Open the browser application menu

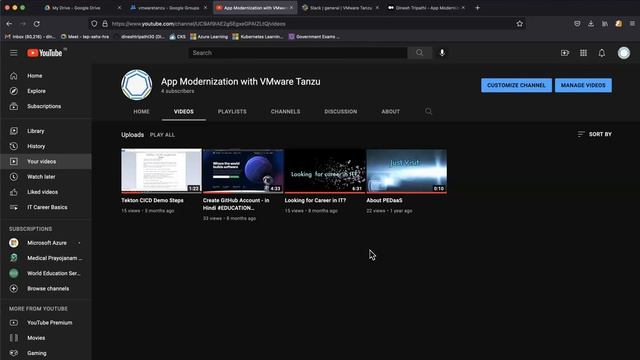coord(632,24)
